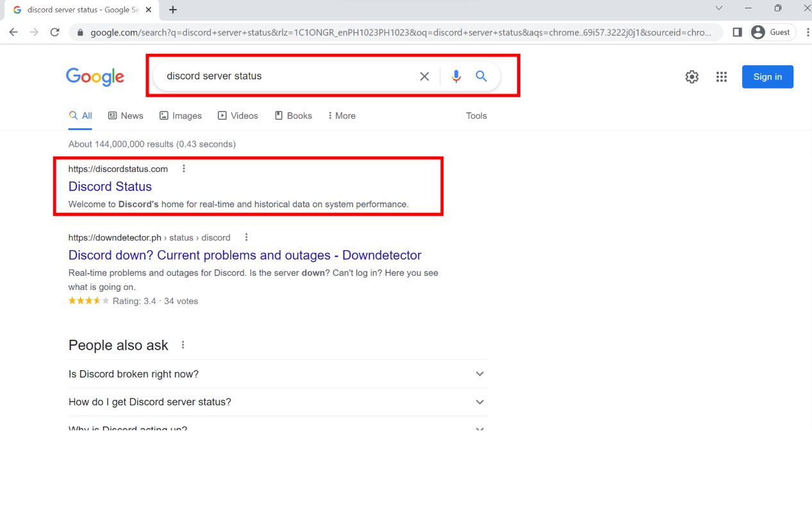Reload the page
Image resolution: width=812 pixels, height=517 pixels.
pyautogui.click(x=55, y=32)
